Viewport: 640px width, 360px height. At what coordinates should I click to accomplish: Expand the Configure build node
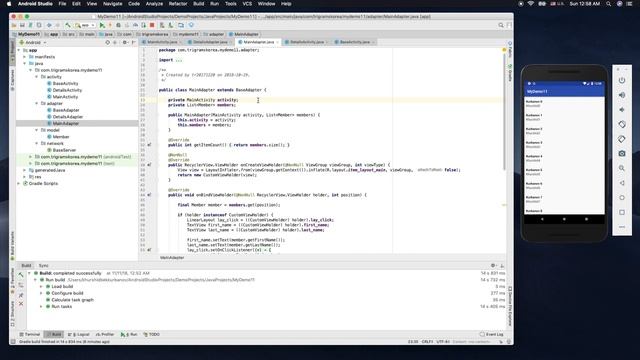click(41, 293)
